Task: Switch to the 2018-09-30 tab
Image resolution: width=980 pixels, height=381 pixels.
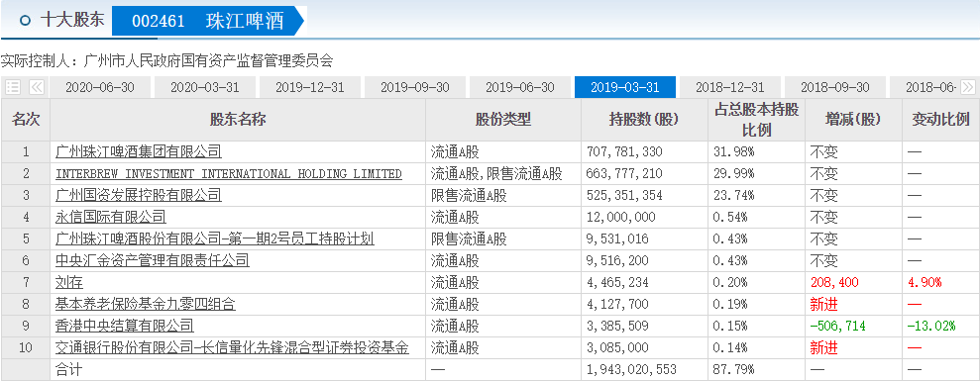Action: 835,87
